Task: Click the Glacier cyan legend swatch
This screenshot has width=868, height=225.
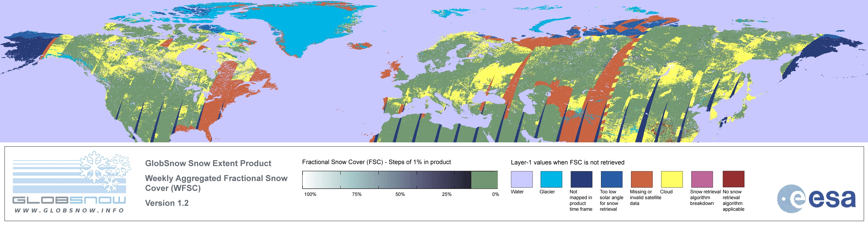Action: 551,179
